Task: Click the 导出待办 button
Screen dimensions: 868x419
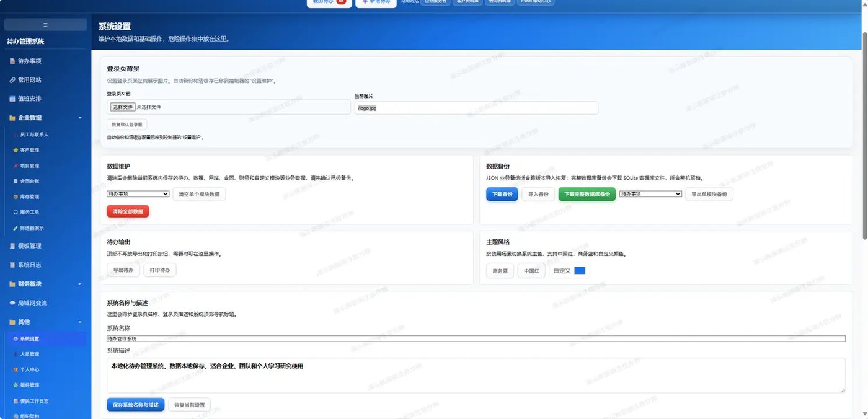Action: point(123,270)
